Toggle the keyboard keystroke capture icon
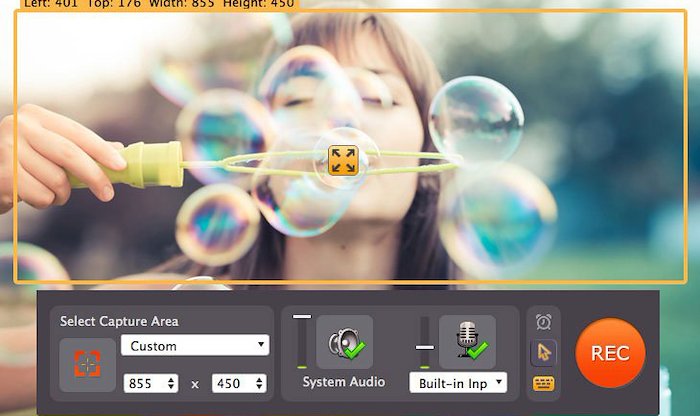The width and height of the screenshot is (700, 416). pyautogui.click(x=543, y=383)
